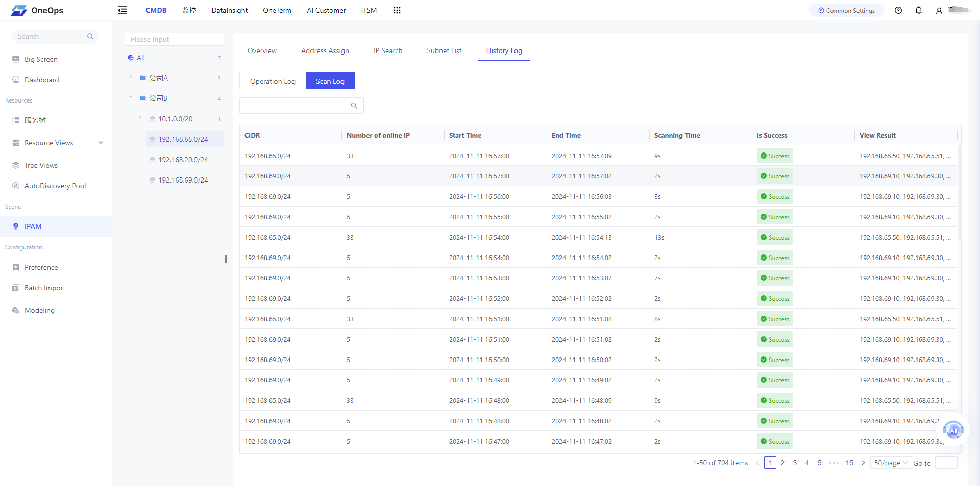This screenshot has width=980, height=486.
Task: Click the scan log search input box
Action: pos(295,106)
